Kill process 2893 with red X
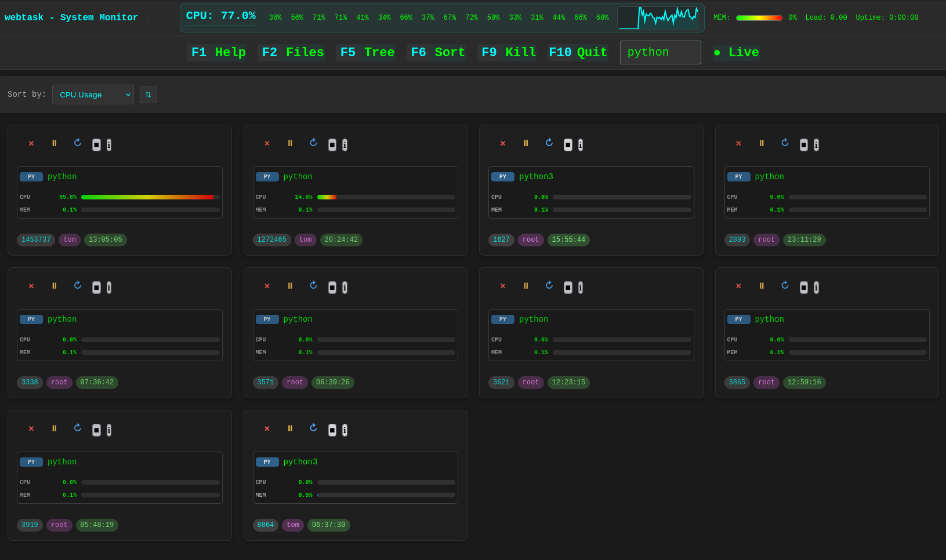The height and width of the screenshot is (560, 946). click(738, 144)
